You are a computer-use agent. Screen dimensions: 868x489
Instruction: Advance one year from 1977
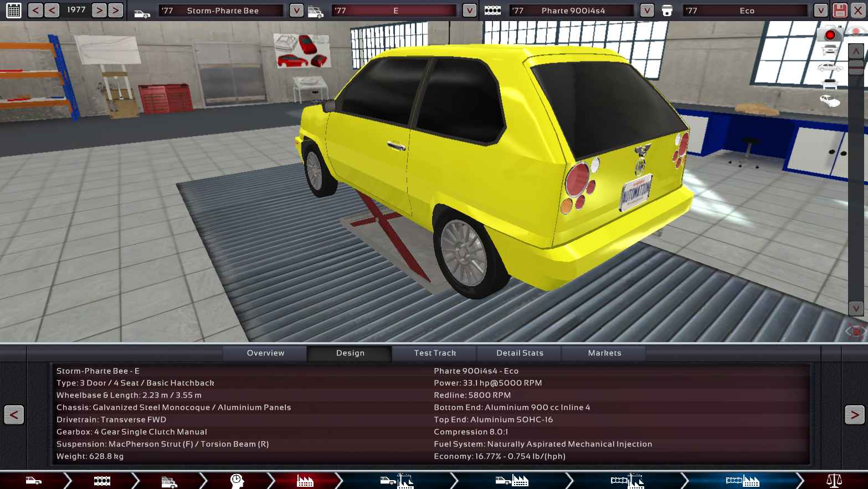point(99,10)
